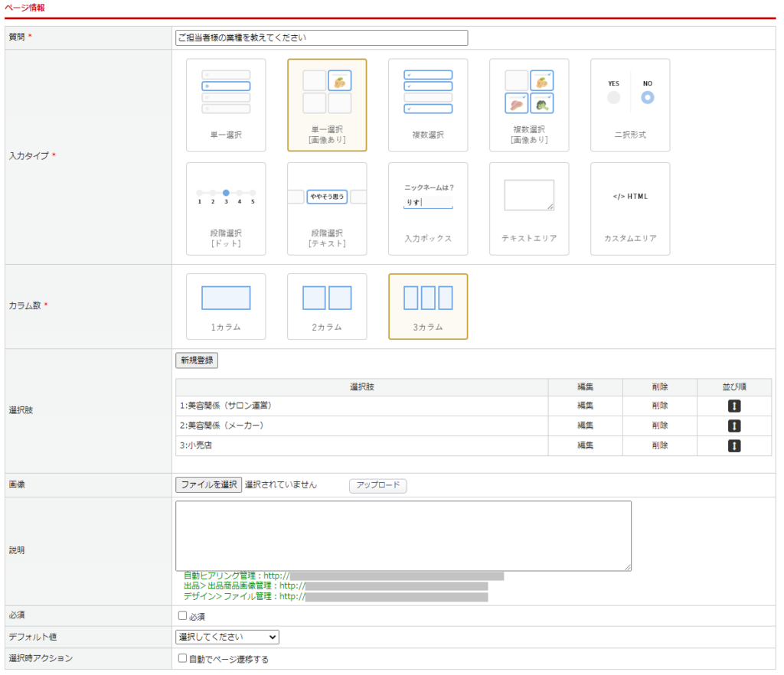The height and width of the screenshot is (675, 784).
Task: Select 複数選択[画像あり] input type tile
Action: click(x=529, y=105)
